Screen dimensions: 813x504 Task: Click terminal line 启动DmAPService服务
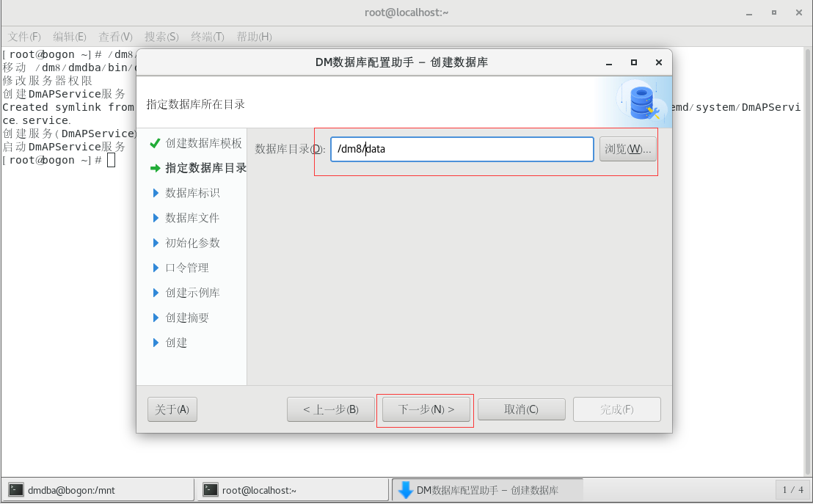[64, 147]
